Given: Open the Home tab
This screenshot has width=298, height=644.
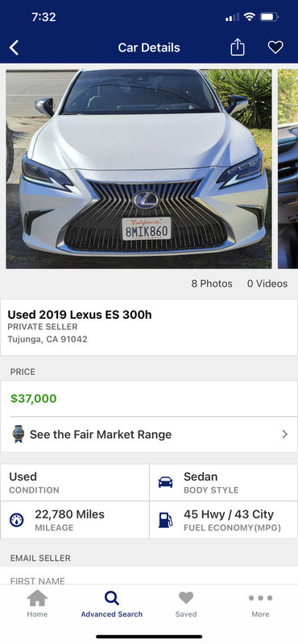Looking at the screenshot, I should [x=37, y=604].
